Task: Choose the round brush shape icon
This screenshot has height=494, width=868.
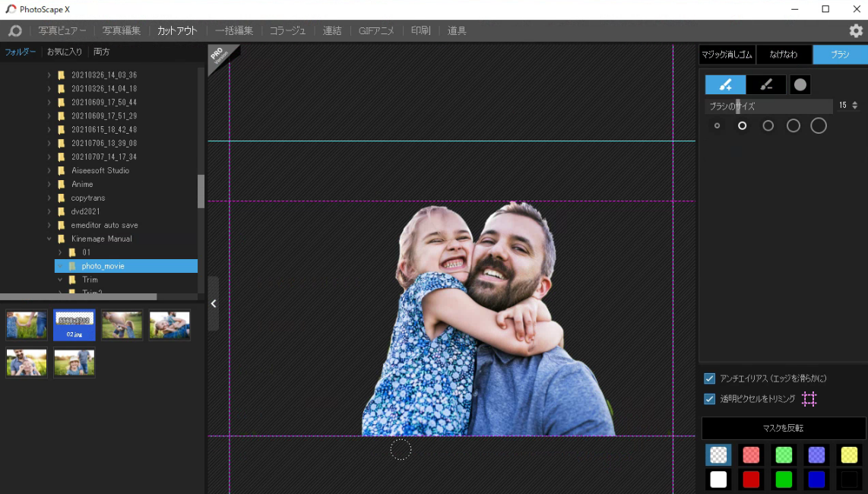Action: 800,84
